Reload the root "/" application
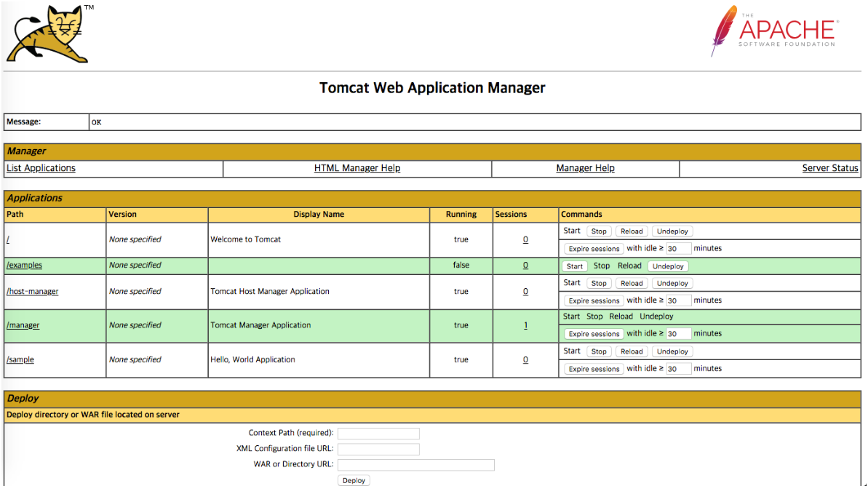Screen dimensions: 868x486 coord(631,231)
